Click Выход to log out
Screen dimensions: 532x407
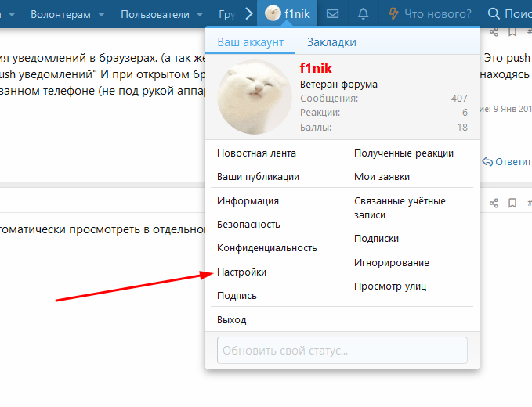[232, 320]
